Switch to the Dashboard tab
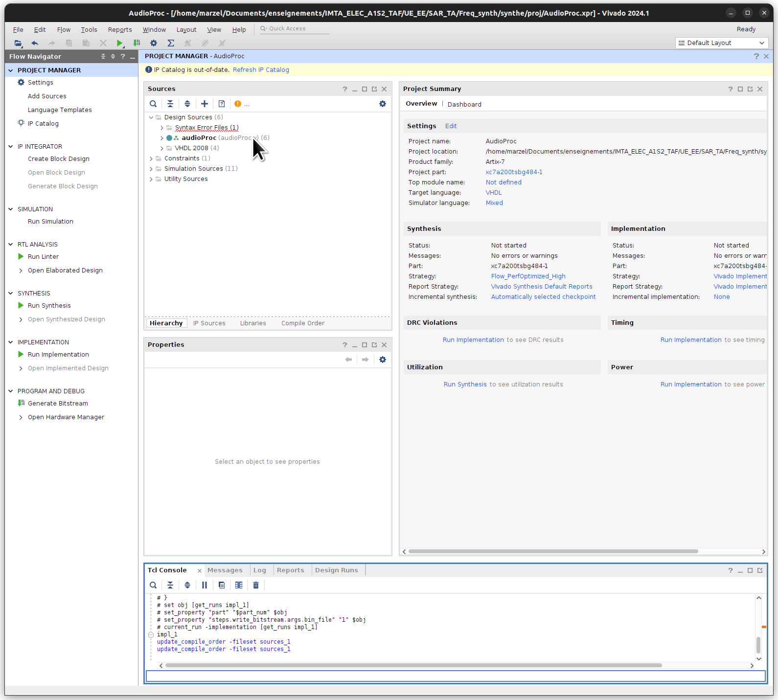The height and width of the screenshot is (700, 778). point(464,104)
